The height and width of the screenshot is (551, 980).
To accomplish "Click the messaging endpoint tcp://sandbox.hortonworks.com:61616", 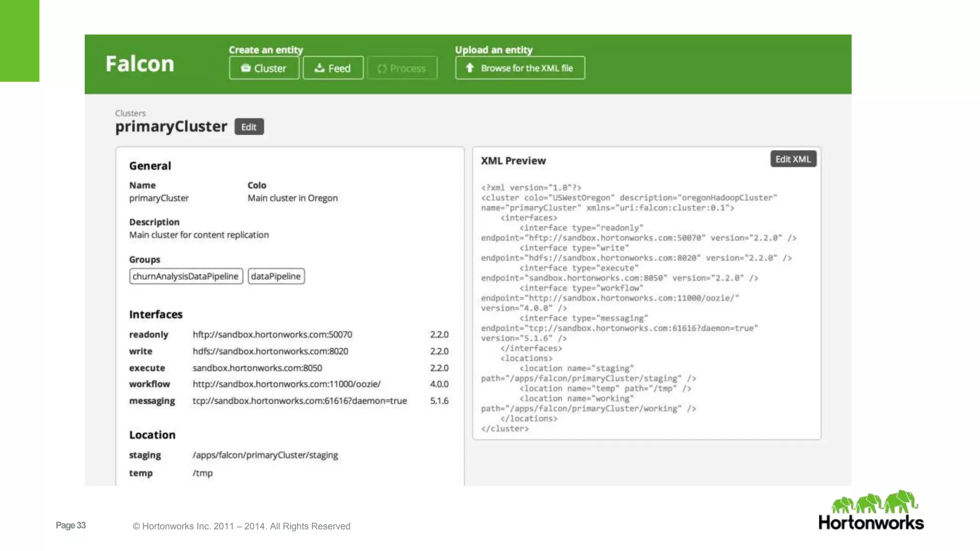I will click(x=300, y=401).
